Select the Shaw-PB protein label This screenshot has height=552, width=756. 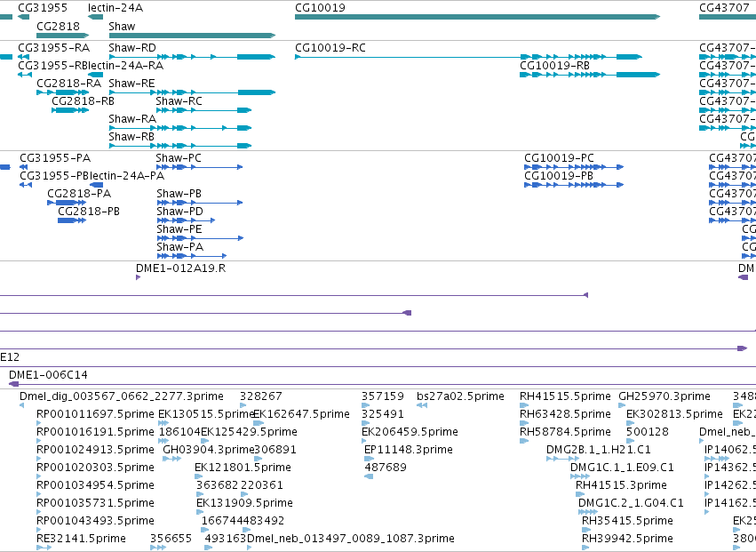pyautogui.click(x=179, y=194)
